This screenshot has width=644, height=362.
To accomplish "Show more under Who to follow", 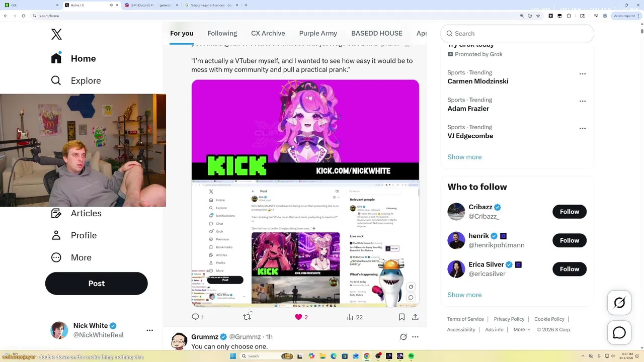I will tap(464, 295).
